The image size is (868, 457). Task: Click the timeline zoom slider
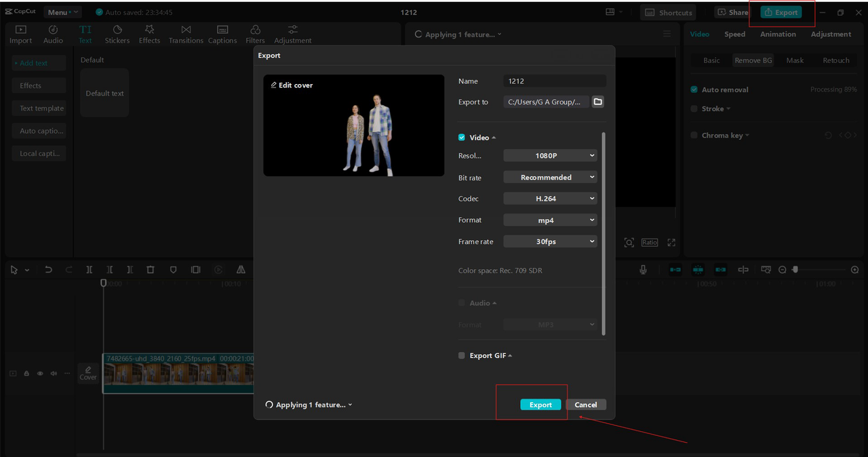795,270
